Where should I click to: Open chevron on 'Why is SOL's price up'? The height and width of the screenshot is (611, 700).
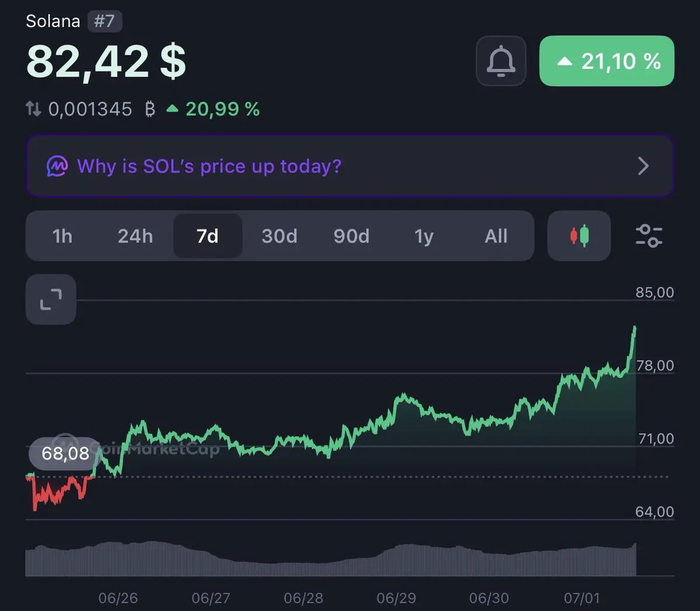pos(643,166)
